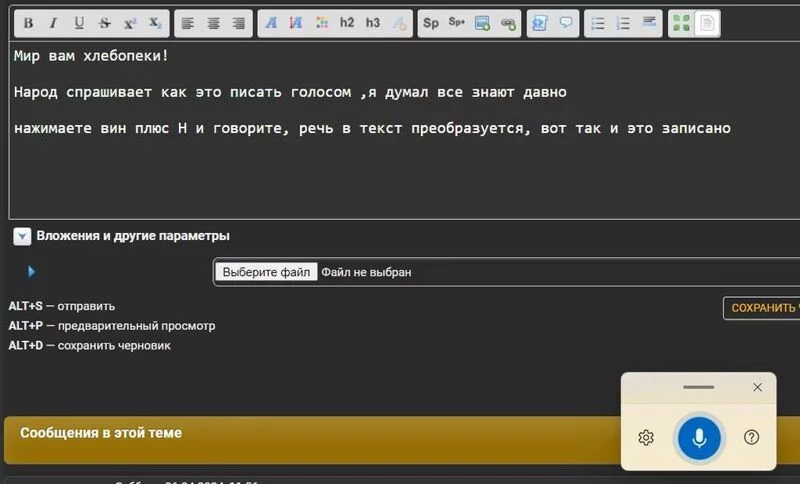Click the "Выберите файл" button

[x=267, y=272]
